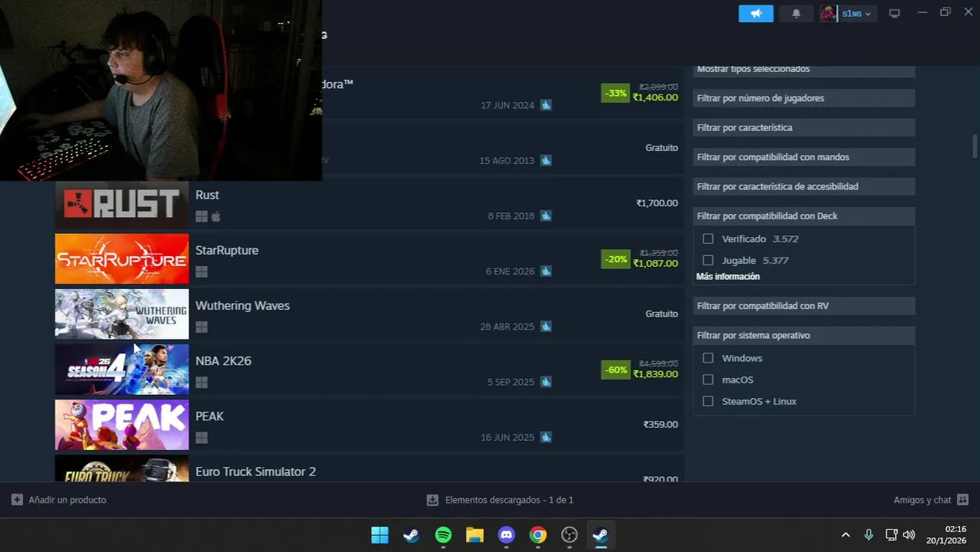Viewport: 980px width, 552px height.
Task: Click the StarRupture capsule thumbnail
Action: point(122,259)
